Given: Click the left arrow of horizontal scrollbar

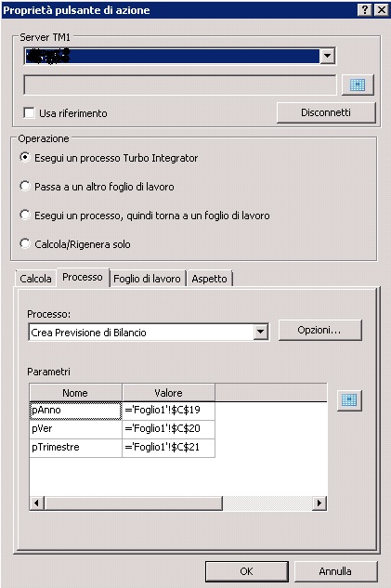Looking at the screenshot, I should [x=37, y=503].
